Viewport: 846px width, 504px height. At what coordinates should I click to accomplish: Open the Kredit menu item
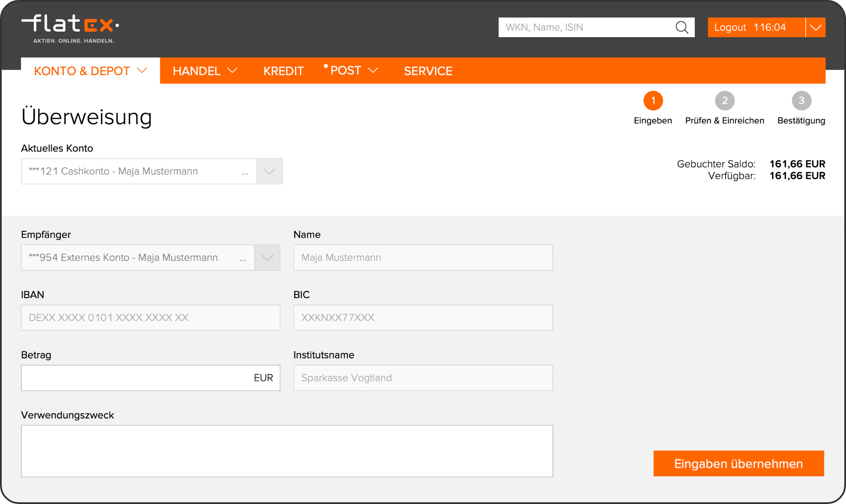pyautogui.click(x=283, y=71)
